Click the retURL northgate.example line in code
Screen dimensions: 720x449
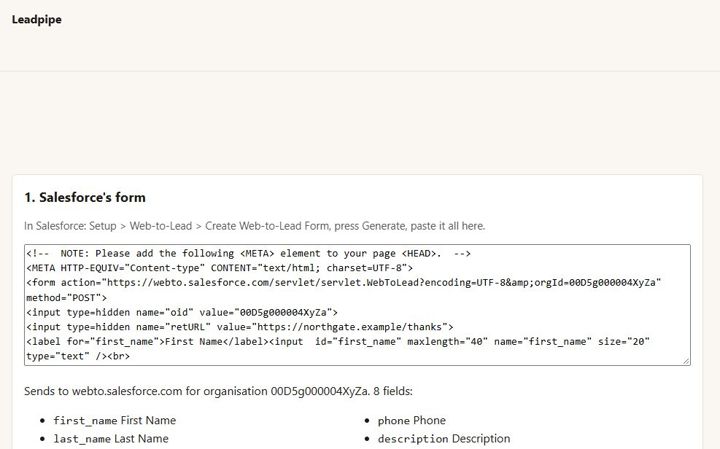pyautogui.click(x=240, y=327)
